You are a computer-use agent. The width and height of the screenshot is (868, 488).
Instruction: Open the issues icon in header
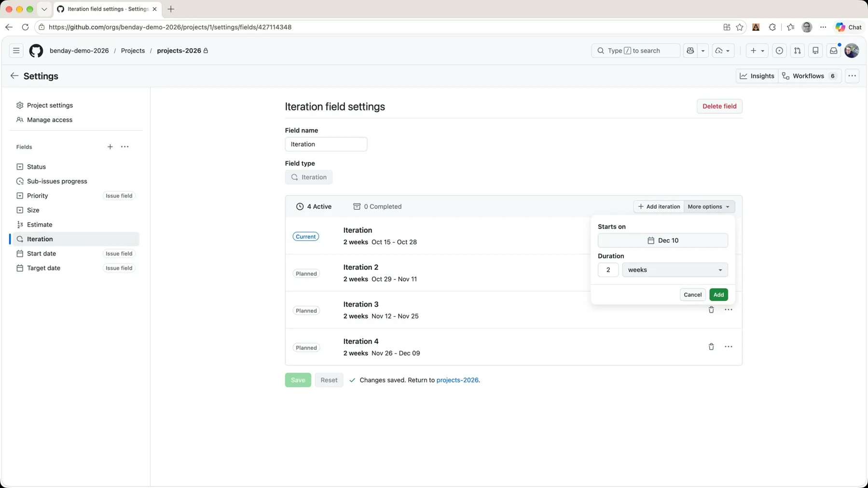tap(779, 51)
